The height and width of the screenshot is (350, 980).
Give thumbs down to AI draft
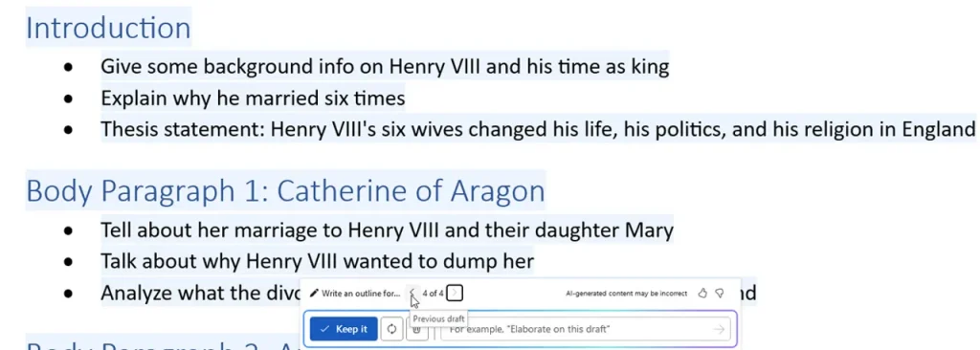720,294
